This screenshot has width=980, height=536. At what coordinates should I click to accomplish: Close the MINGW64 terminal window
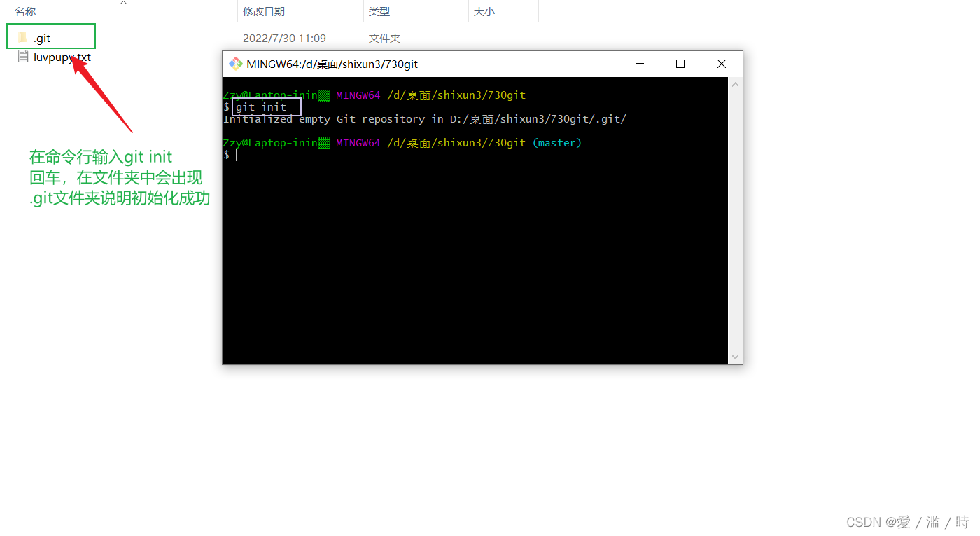(722, 64)
